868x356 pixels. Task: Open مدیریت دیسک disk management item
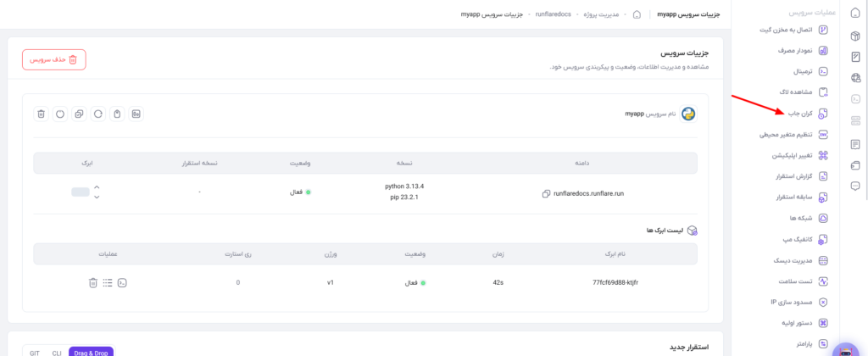pyautogui.click(x=801, y=260)
